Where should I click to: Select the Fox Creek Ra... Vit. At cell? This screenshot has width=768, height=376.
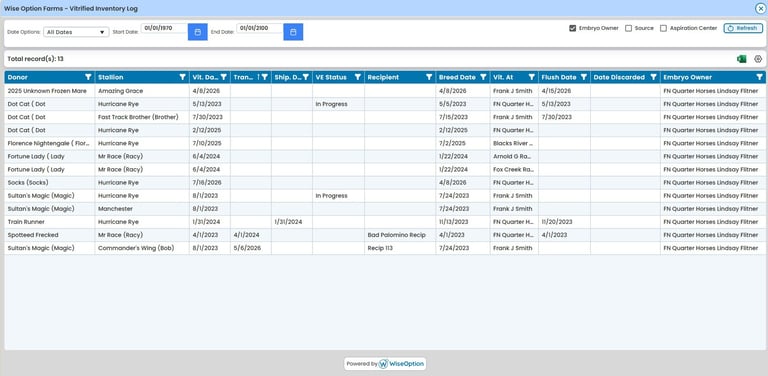tap(514, 169)
